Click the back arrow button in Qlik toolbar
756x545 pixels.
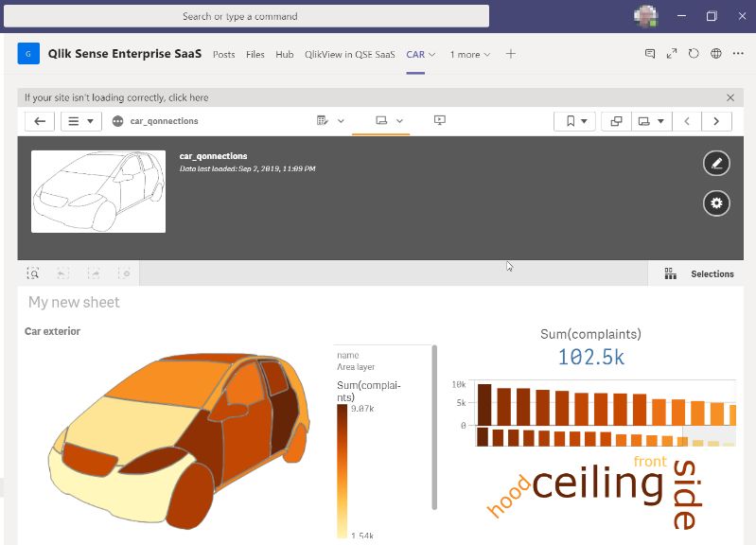tap(40, 121)
